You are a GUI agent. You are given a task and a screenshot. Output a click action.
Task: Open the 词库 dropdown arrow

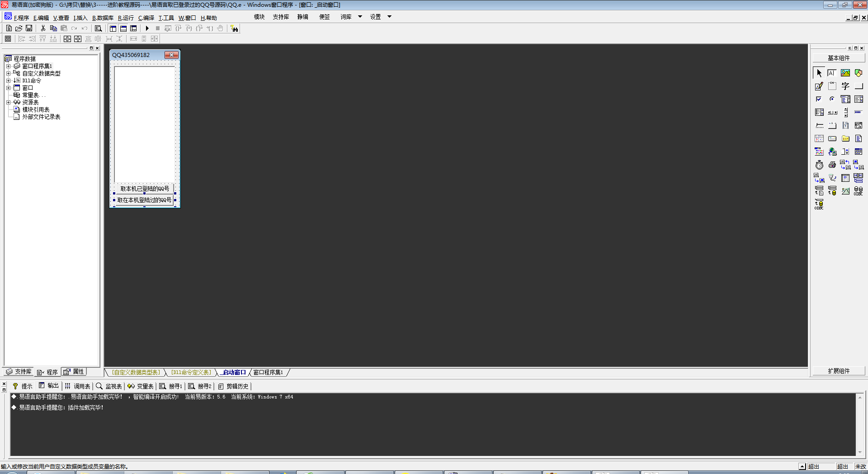pyautogui.click(x=360, y=17)
